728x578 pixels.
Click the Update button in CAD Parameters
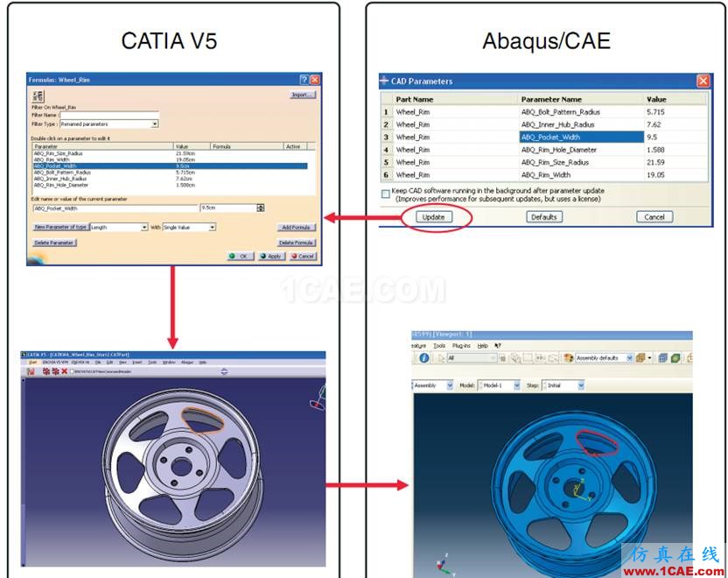click(434, 217)
